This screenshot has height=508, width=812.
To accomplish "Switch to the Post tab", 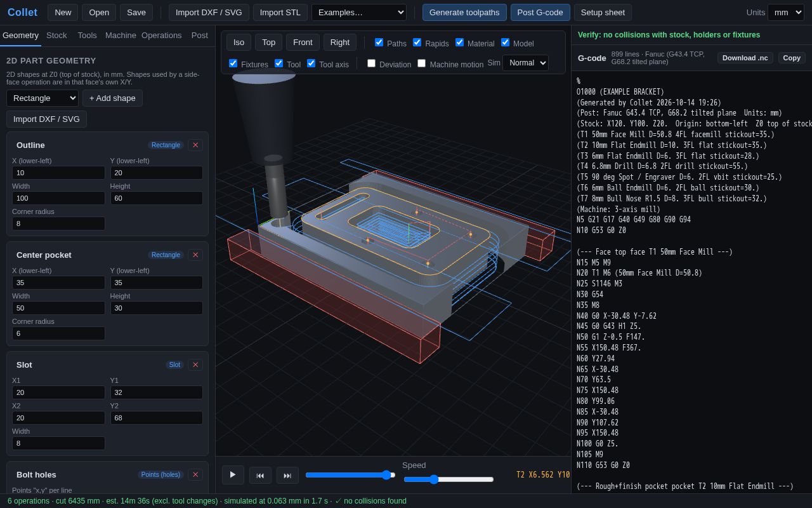I will (200, 36).
